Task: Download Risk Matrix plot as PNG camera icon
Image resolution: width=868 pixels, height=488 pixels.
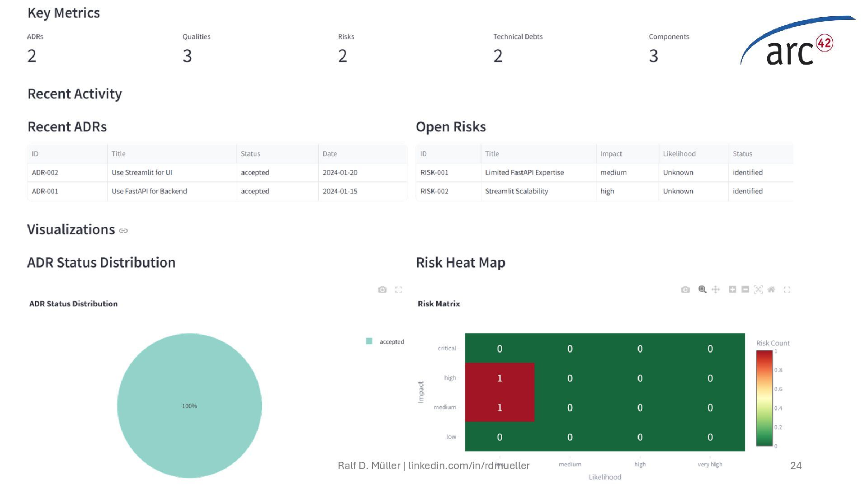Action: tap(685, 290)
